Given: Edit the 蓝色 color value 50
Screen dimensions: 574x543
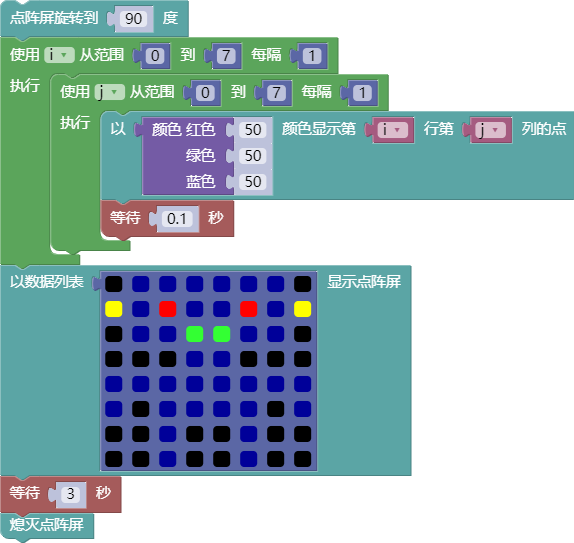Looking at the screenshot, I should click(x=253, y=182).
